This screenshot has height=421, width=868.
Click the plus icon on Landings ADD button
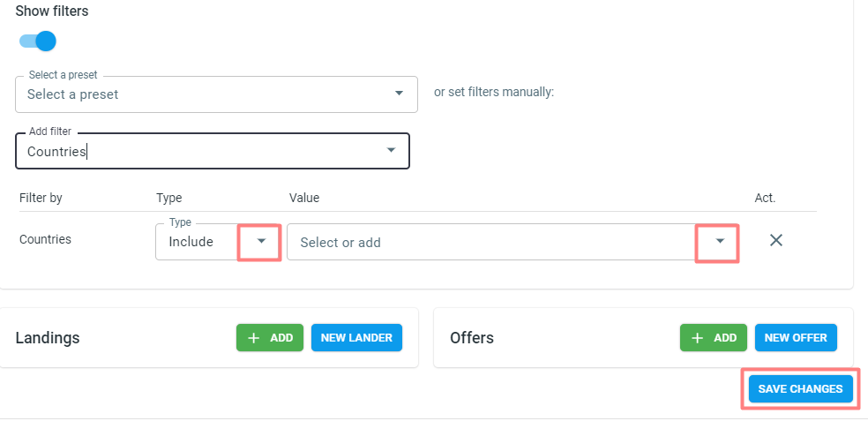253,338
